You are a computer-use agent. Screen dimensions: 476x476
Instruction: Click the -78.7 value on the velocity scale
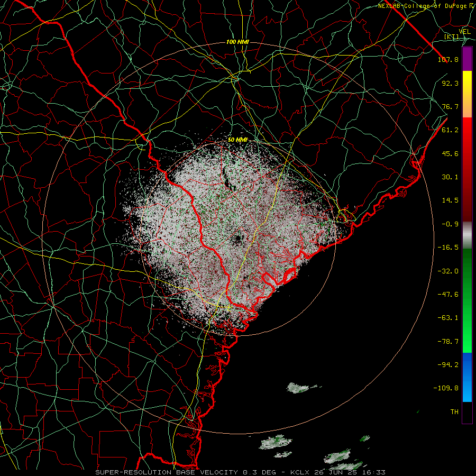point(448,342)
